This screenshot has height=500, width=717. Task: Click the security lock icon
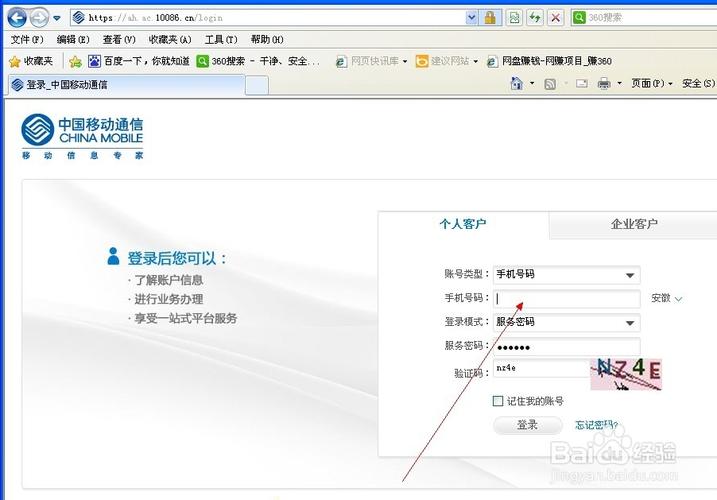490,18
